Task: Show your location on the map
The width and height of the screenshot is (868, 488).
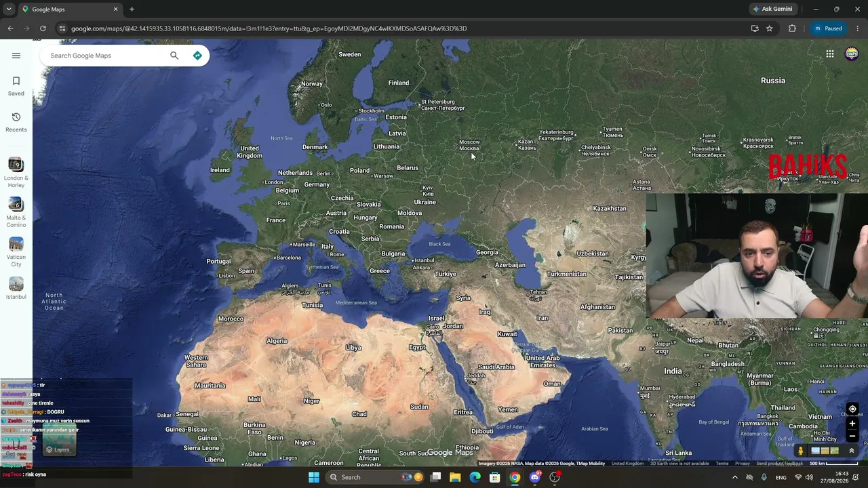Action: point(852,409)
